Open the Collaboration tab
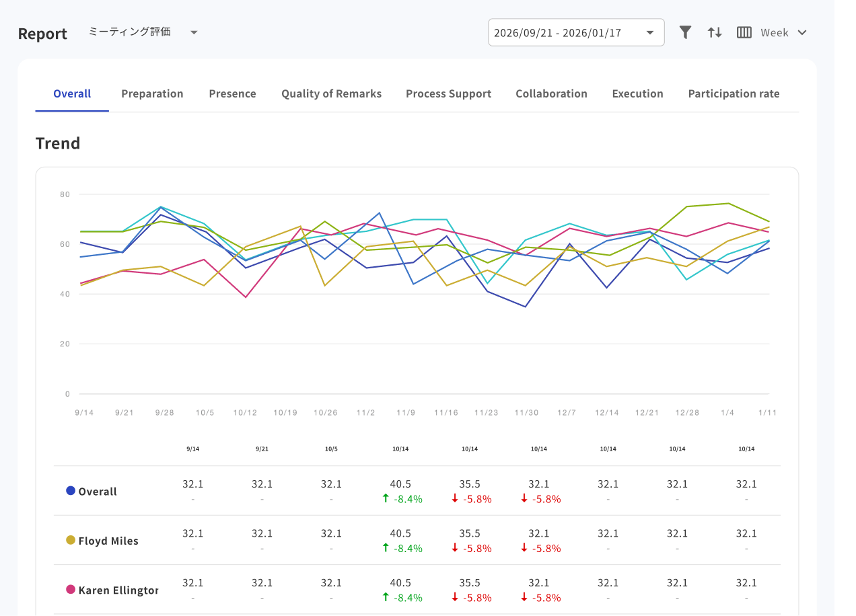The width and height of the screenshot is (856, 616). point(551,93)
